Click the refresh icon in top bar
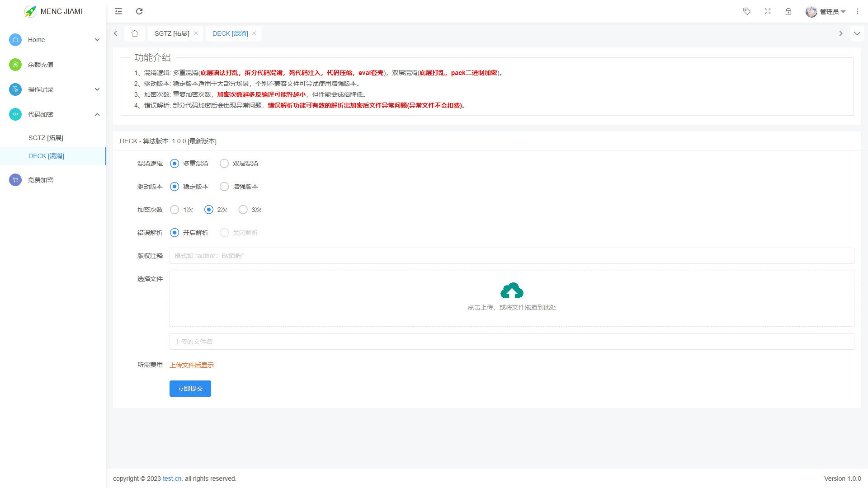Image resolution: width=868 pixels, height=488 pixels. pyautogui.click(x=139, y=11)
